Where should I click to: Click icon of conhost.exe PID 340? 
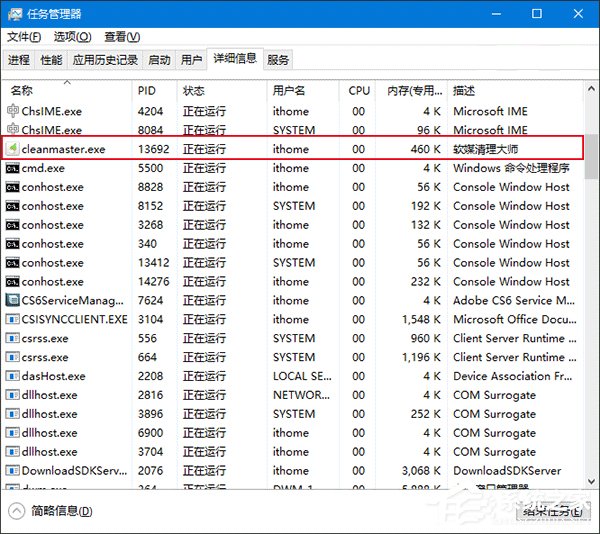[x=13, y=244]
